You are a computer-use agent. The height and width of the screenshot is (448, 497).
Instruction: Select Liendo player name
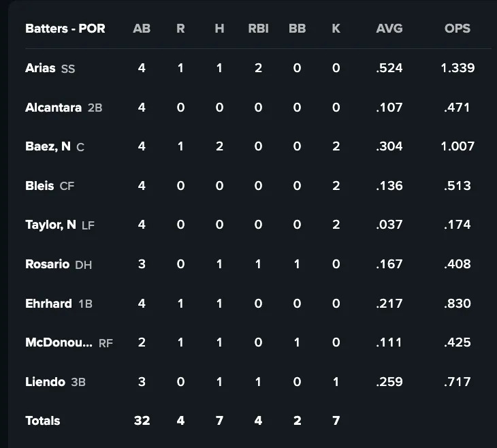click(x=45, y=381)
